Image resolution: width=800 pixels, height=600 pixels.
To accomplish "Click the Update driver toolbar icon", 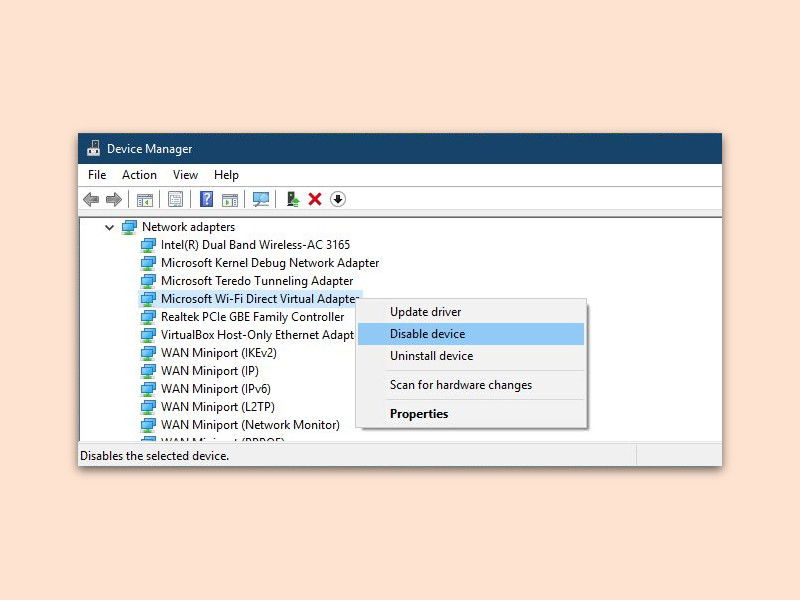I will (293, 199).
